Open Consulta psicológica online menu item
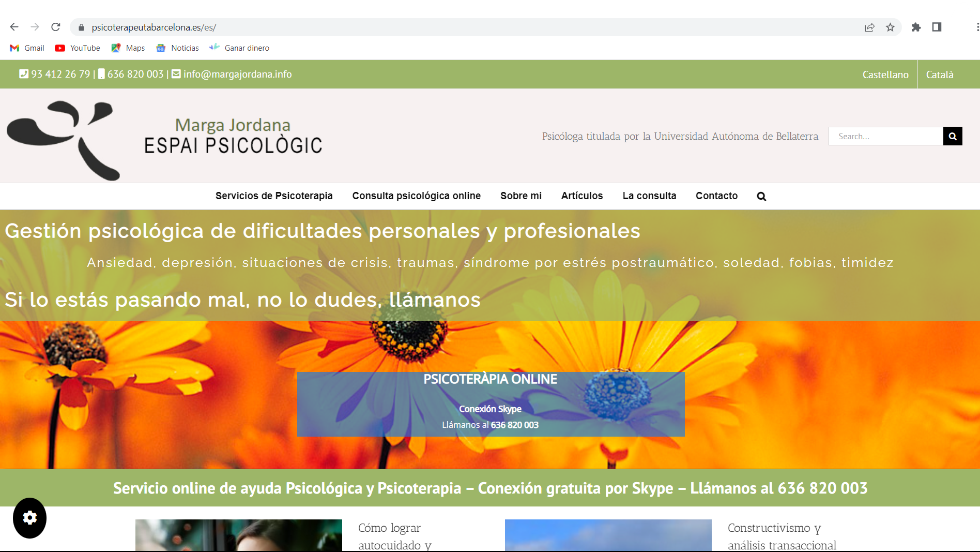Viewport: 980px width, 552px height. click(417, 196)
